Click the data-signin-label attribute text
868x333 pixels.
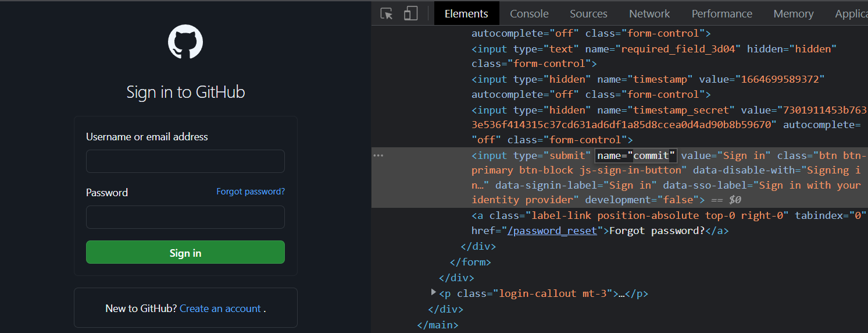575,185
